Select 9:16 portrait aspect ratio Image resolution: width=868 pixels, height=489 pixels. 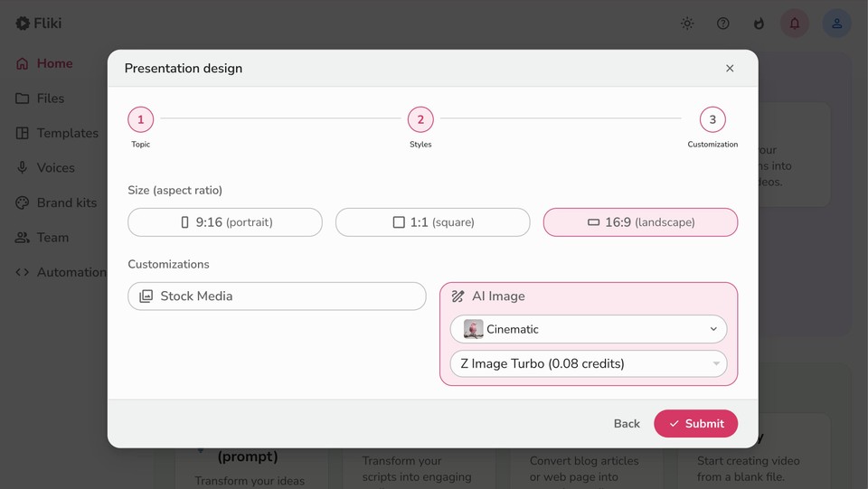pos(225,222)
